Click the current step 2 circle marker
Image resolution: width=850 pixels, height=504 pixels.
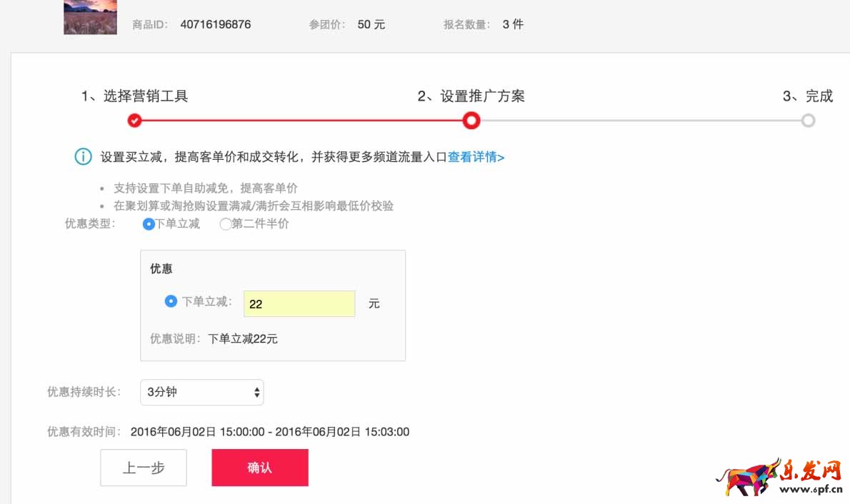pos(471,121)
